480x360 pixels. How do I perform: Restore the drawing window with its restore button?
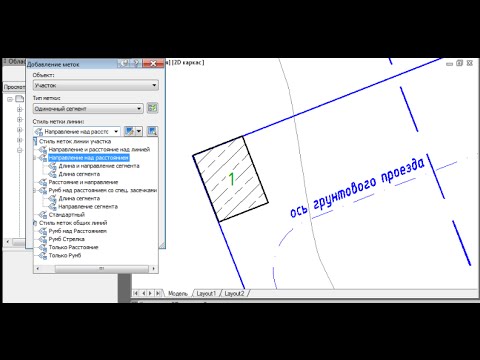coord(460,63)
